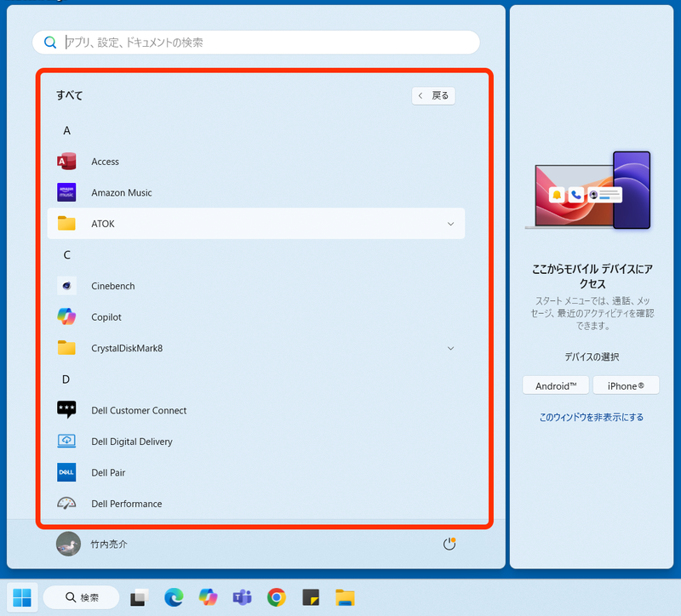Launch Amazon Music from its icon

[66, 192]
